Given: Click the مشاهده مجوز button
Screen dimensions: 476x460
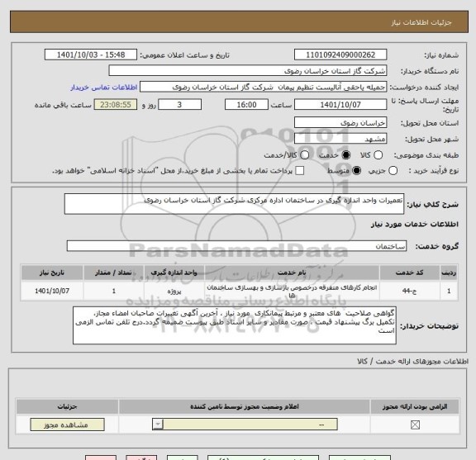Looking at the screenshot, I should (x=68, y=424).
